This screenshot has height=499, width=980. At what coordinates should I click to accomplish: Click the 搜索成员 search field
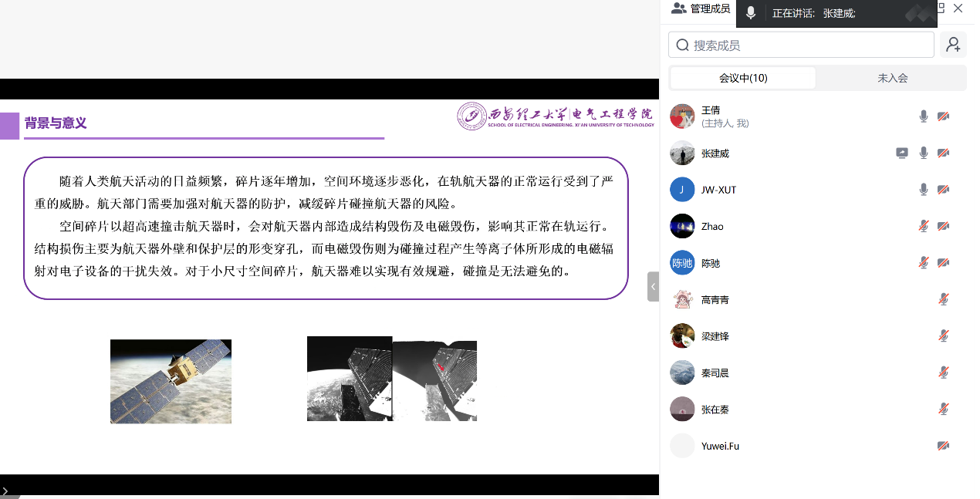click(x=801, y=45)
